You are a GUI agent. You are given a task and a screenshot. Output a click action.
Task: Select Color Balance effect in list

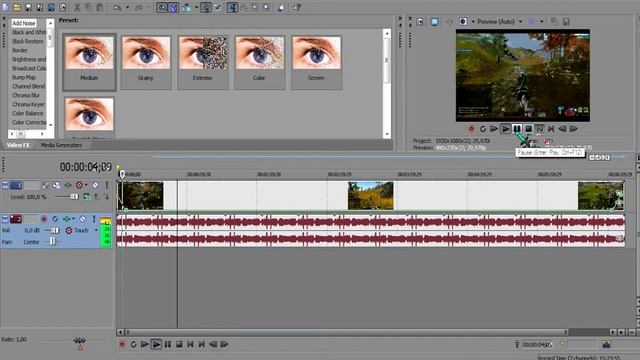[x=27, y=113]
